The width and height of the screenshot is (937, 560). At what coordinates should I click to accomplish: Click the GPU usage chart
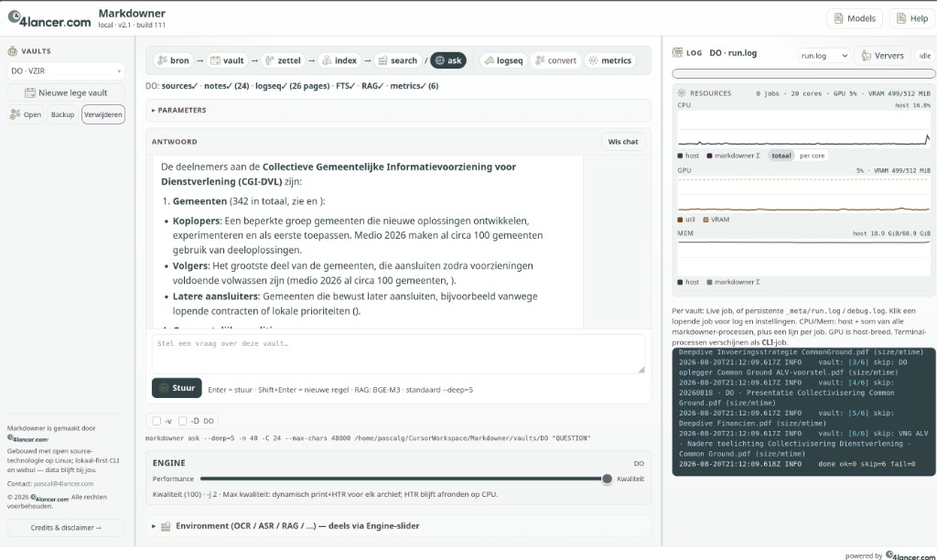pos(803,194)
